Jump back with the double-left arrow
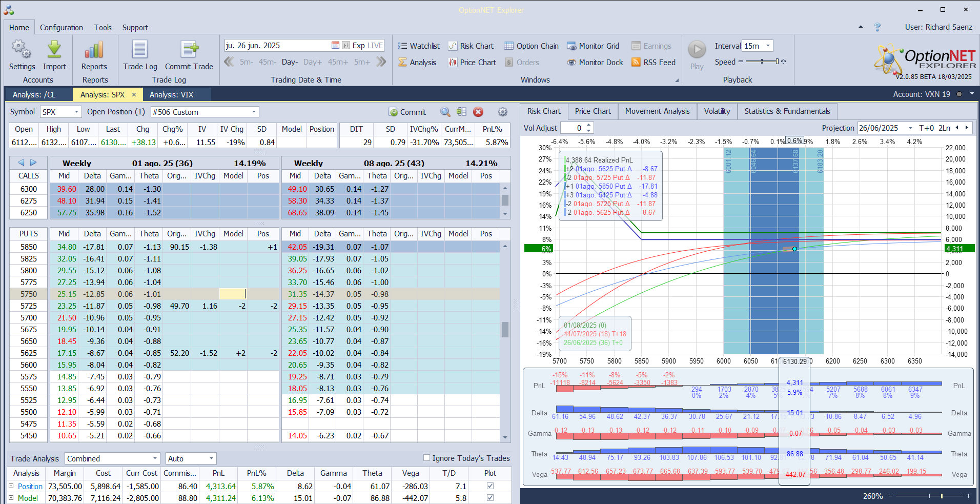Image resolution: width=980 pixels, height=504 pixels. click(229, 62)
